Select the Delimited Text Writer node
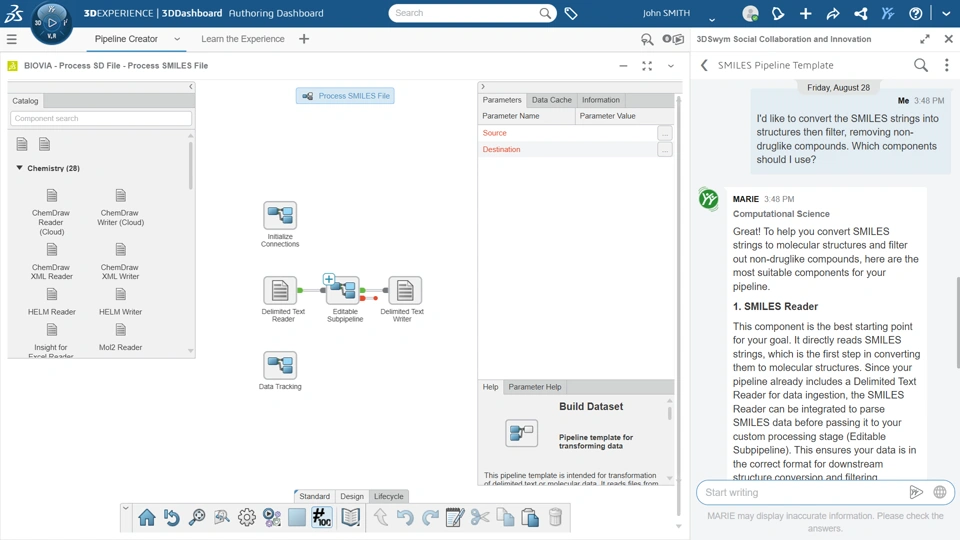 click(x=405, y=290)
